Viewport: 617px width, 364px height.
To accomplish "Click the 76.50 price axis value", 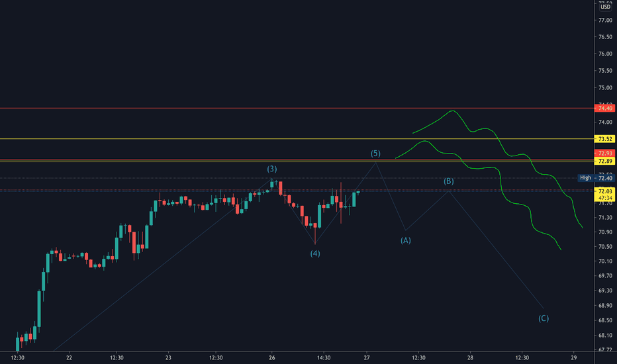I will 605,37.
